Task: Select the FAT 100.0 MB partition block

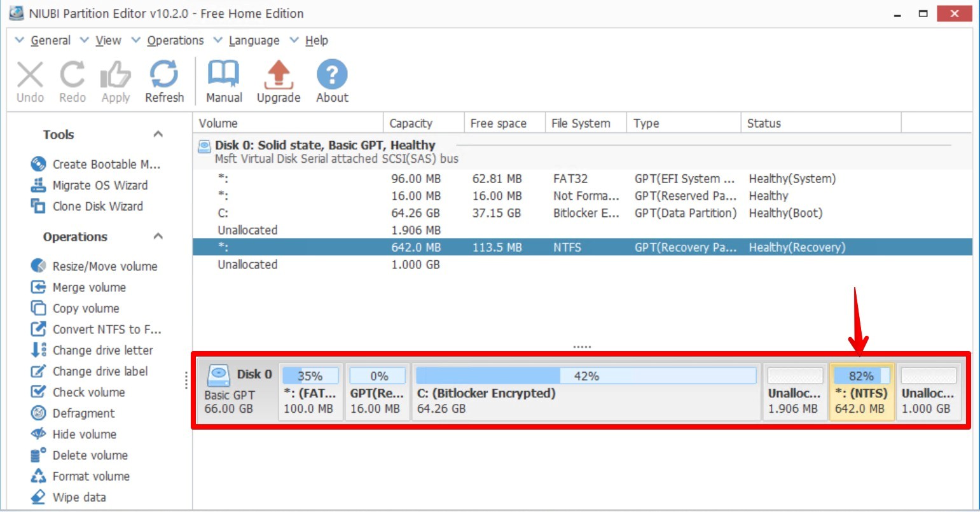Action: 310,392
